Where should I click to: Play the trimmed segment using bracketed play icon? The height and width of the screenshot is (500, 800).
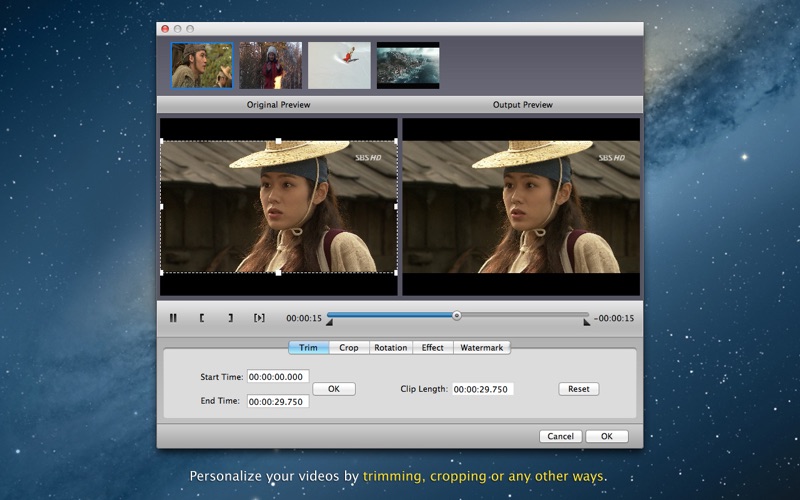point(259,318)
